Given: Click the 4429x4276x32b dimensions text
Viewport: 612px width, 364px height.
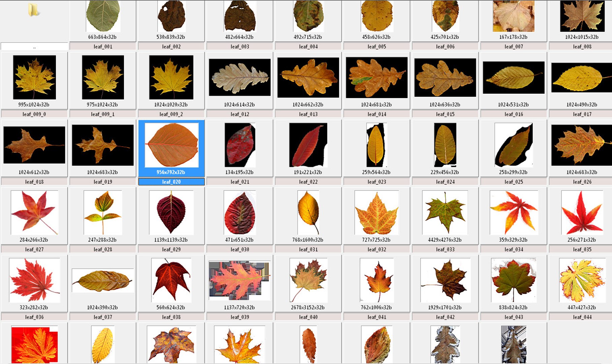Looking at the screenshot, I should (445, 240).
